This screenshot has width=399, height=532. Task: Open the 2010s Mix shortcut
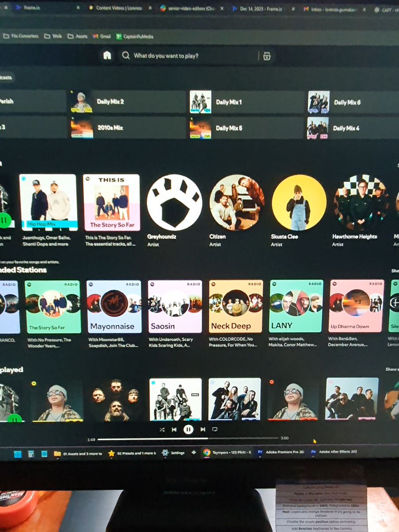(128, 128)
